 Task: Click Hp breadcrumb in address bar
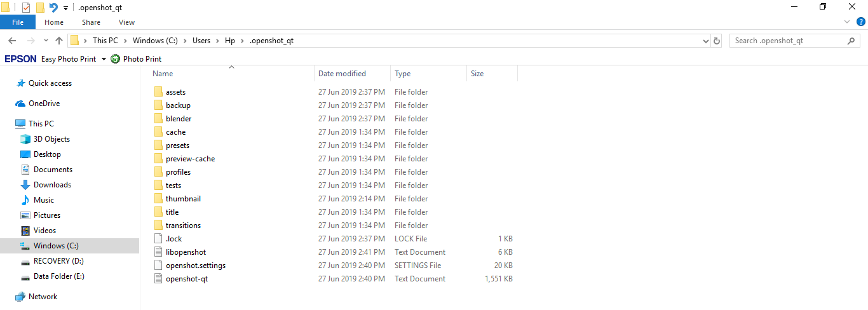230,41
